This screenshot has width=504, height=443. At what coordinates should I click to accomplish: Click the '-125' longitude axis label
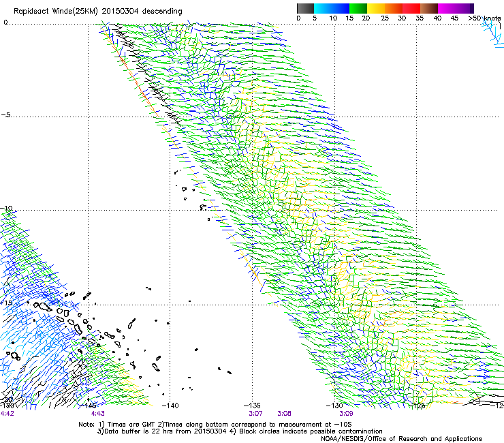pyautogui.click(x=416, y=406)
